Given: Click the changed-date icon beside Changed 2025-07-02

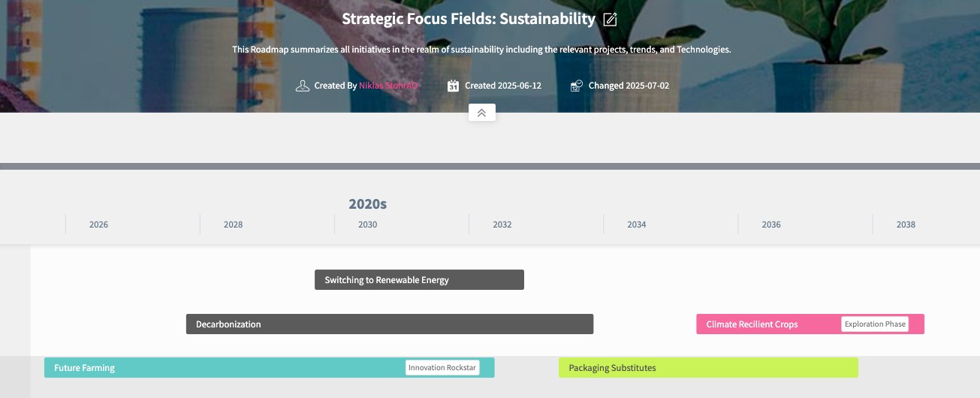Looking at the screenshot, I should [577, 86].
